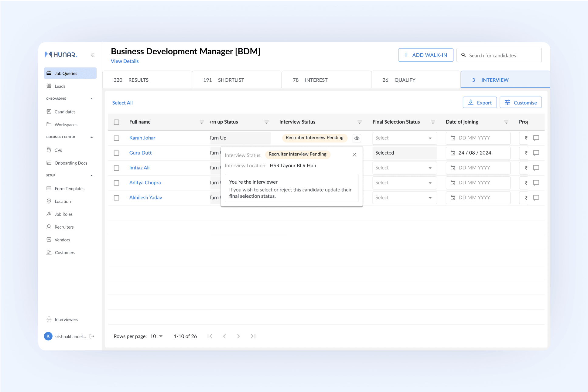Image resolution: width=588 pixels, height=392 pixels.
Task: Click filter icon in Full name column
Action: (202, 122)
